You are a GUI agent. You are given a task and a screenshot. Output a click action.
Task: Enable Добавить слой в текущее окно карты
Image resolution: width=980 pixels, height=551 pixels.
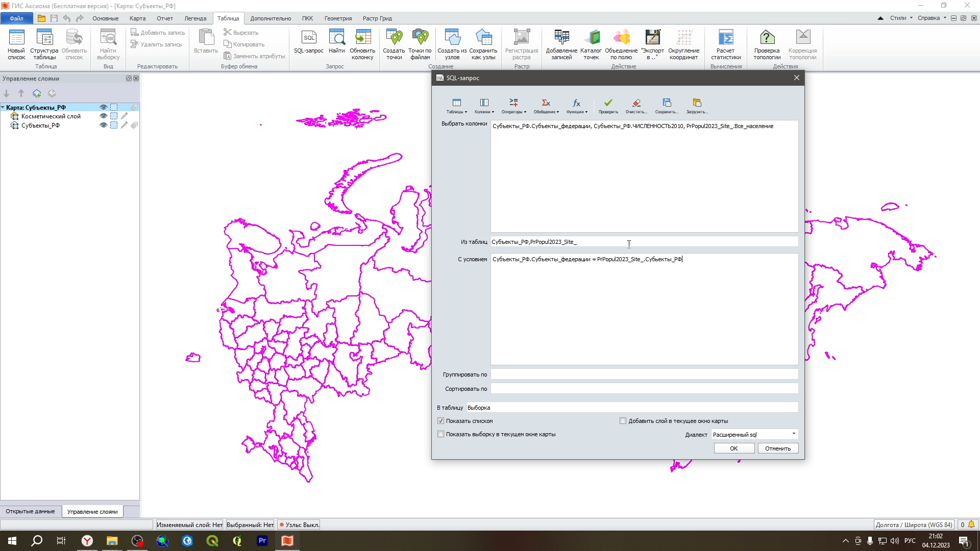tap(623, 421)
